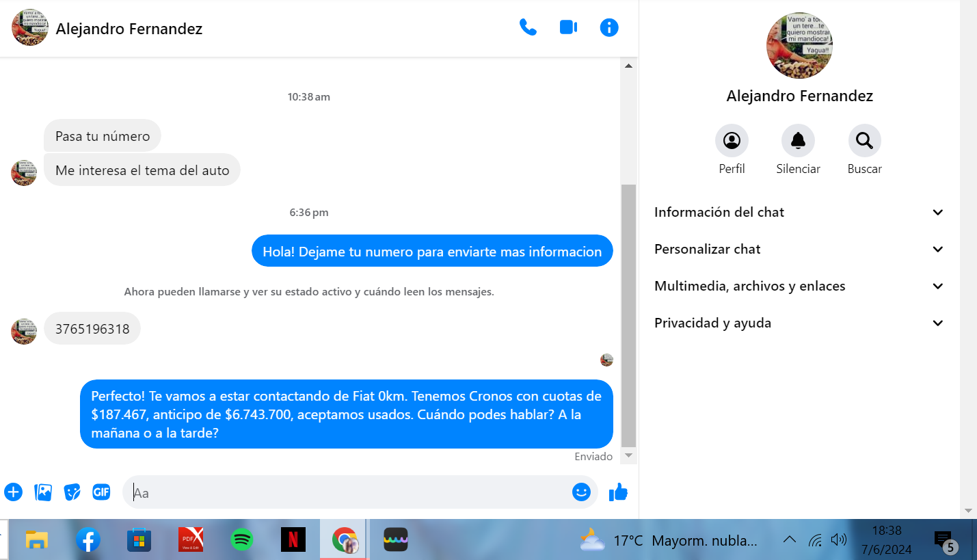Click the Aa message input field
Screen dimensions: 977x560
(349, 492)
